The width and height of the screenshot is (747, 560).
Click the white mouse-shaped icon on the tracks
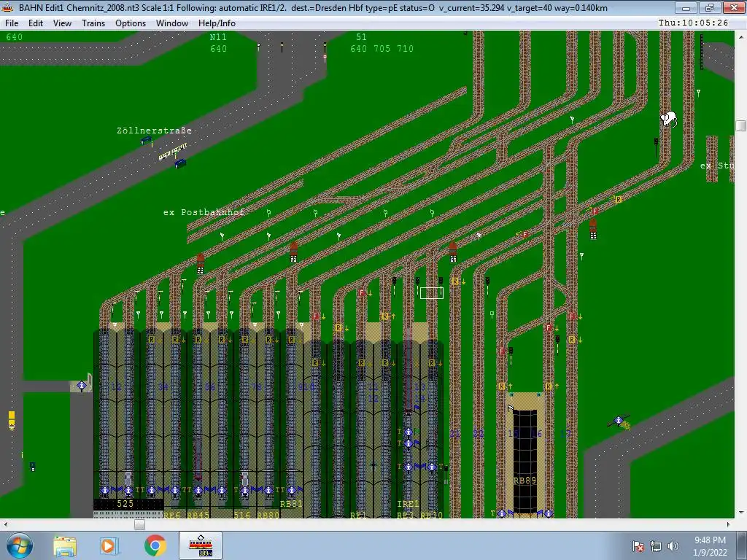(668, 119)
